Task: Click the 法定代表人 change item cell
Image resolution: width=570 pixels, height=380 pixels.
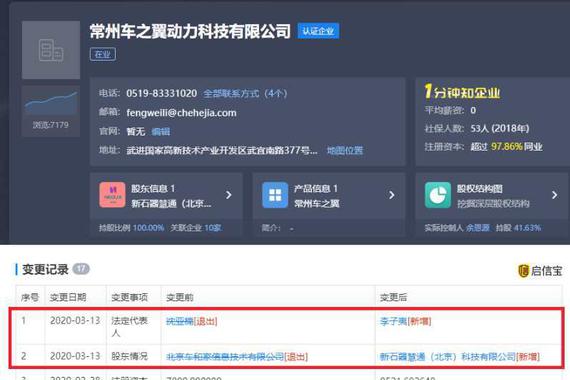Action: point(129,327)
